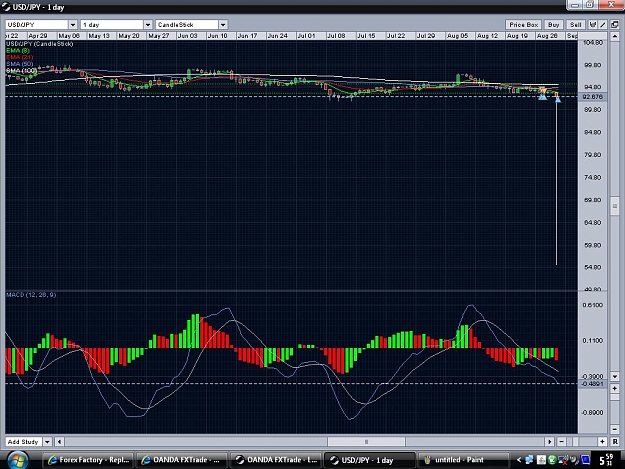Image resolution: width=625 pixels, height=469 pixels.
Task: Click the 104.80 price axis label
Action: [x=592, y=42]
